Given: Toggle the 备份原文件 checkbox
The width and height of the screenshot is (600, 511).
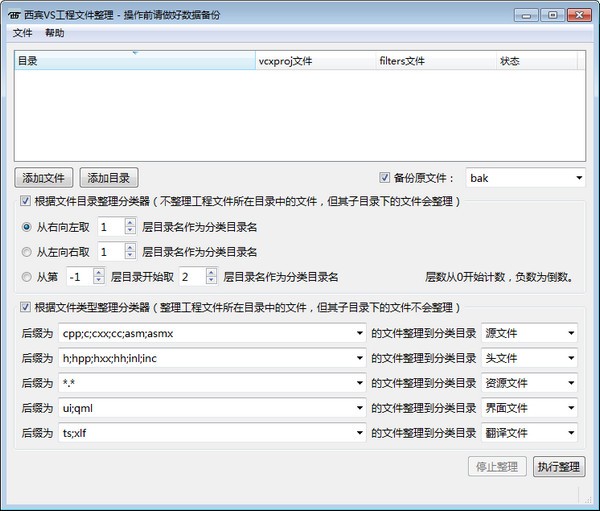Looking at the screenshot, I should 385,178.
